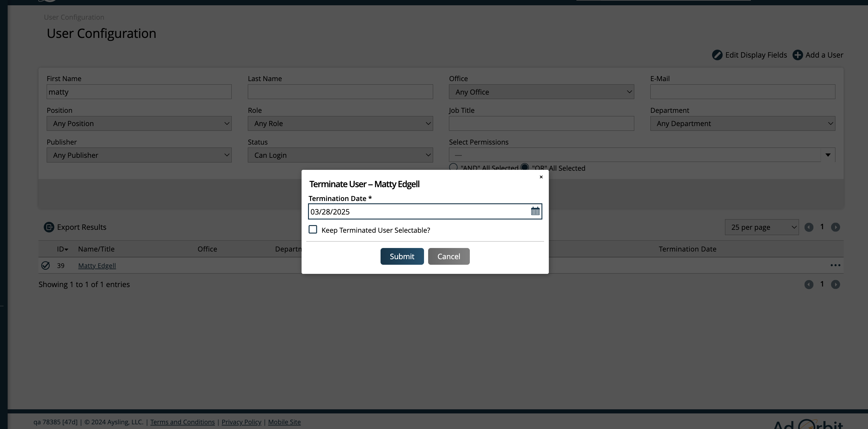Click the Add a User plus icon
Image resolution: width=868 pixels, height=429 pixels.
[x=798, y=55]
